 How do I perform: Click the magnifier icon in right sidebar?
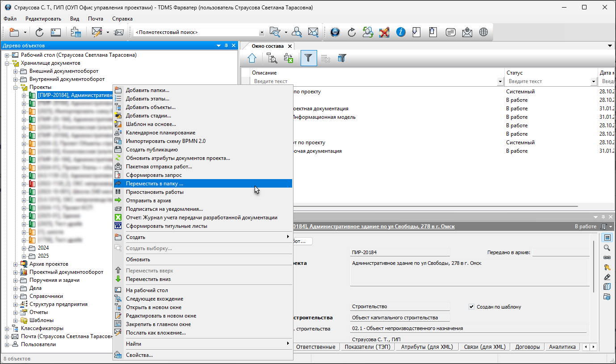[607, 248]
